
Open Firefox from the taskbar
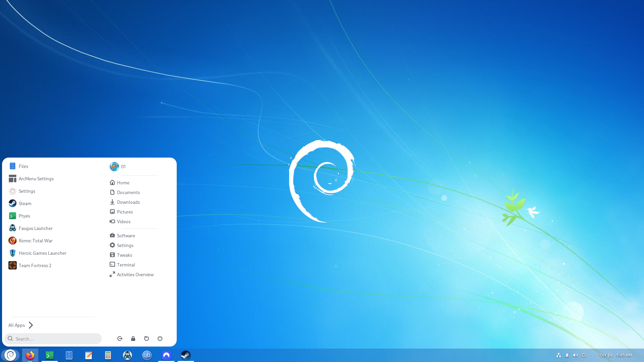30,355
